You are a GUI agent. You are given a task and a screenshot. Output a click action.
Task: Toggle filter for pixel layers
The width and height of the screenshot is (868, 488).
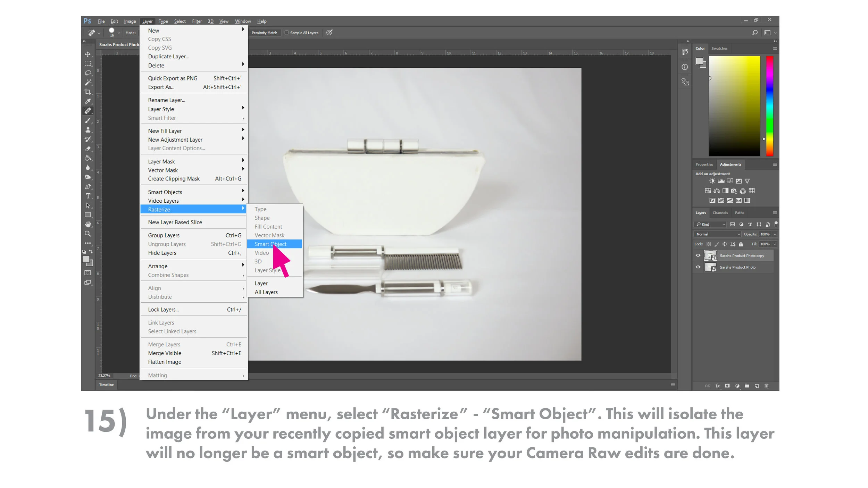tap(732, 225)
